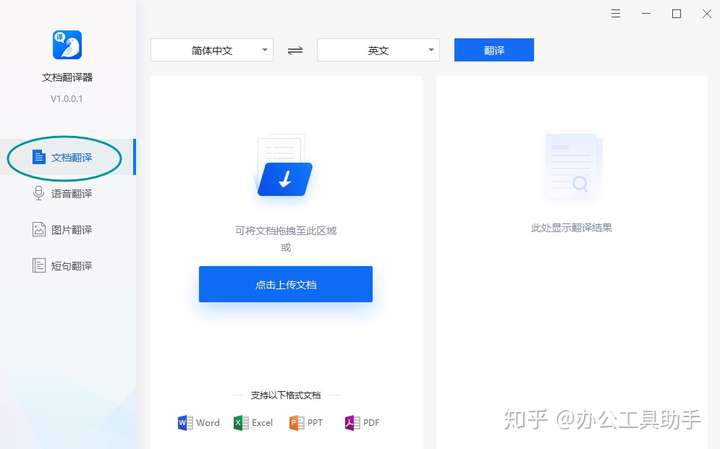The height and width of the screenshot is (449, 720).
Task: Click the 此处显示翻译结果 placeholder text
Action: (571, 228)
